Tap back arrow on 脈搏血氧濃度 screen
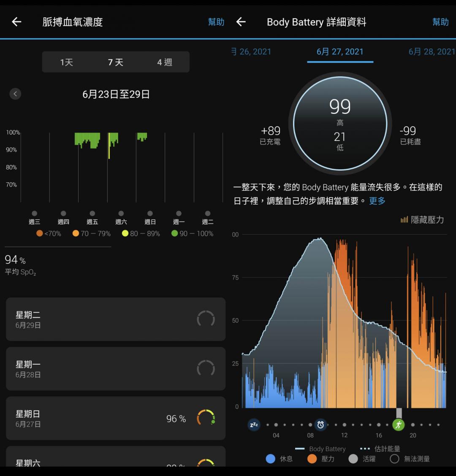Screen dimensions: 456x476 pos(16,22)
